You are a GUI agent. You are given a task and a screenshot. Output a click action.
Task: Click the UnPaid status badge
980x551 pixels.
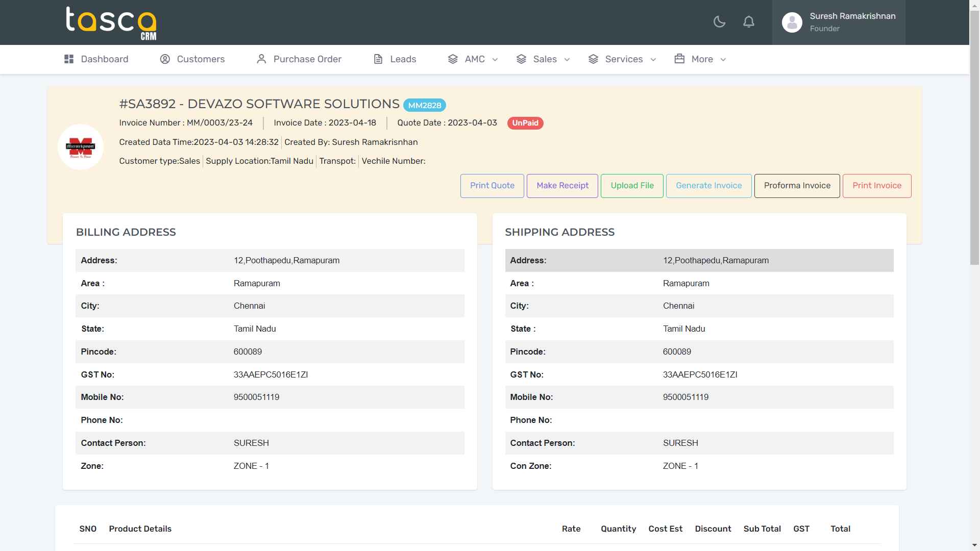coord(525,123)
